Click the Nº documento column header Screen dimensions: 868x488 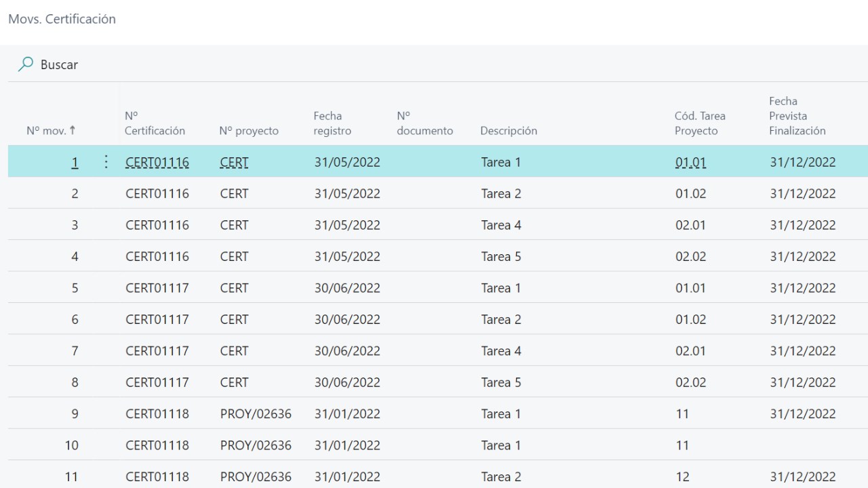pyautogui.click(x=425, y=123)
